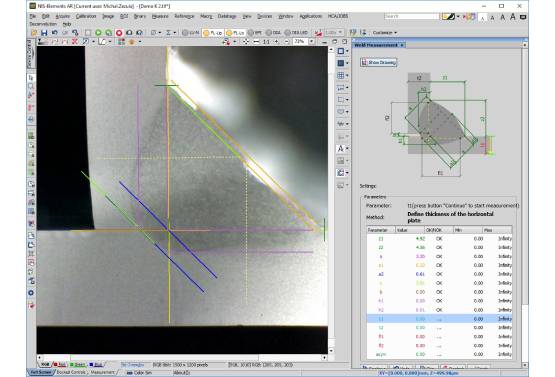
Task: Click the Show Drawing button
Action: coord(378,62)
